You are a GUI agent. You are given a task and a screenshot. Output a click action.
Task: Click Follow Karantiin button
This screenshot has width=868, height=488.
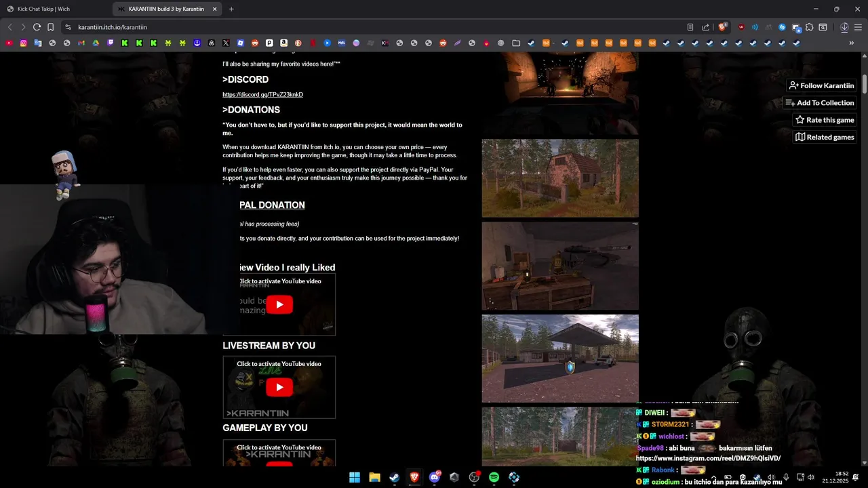821,85
